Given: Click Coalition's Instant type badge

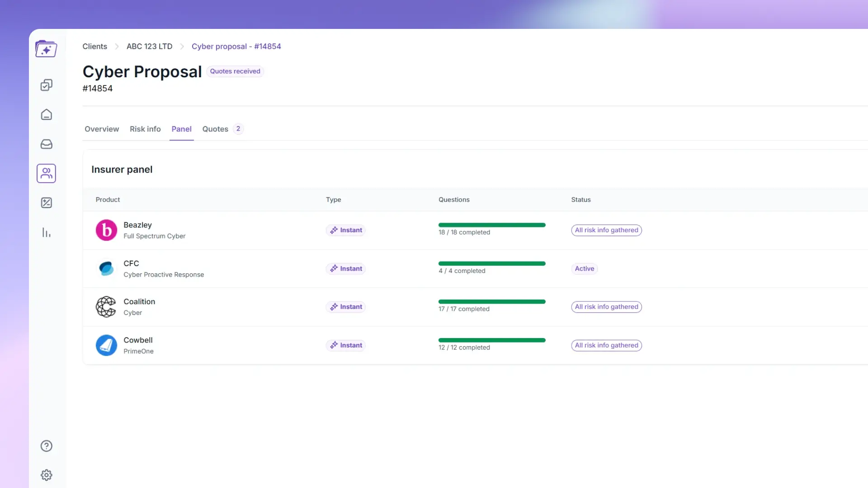Looking at the screenshot, I should click(x=346, y=307).
